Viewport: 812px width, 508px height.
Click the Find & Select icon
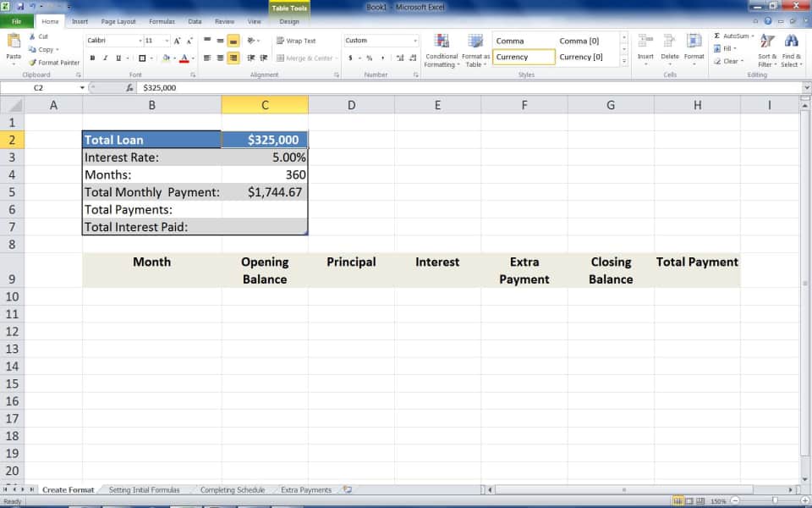pyautogui.click(x=792, y=42)
